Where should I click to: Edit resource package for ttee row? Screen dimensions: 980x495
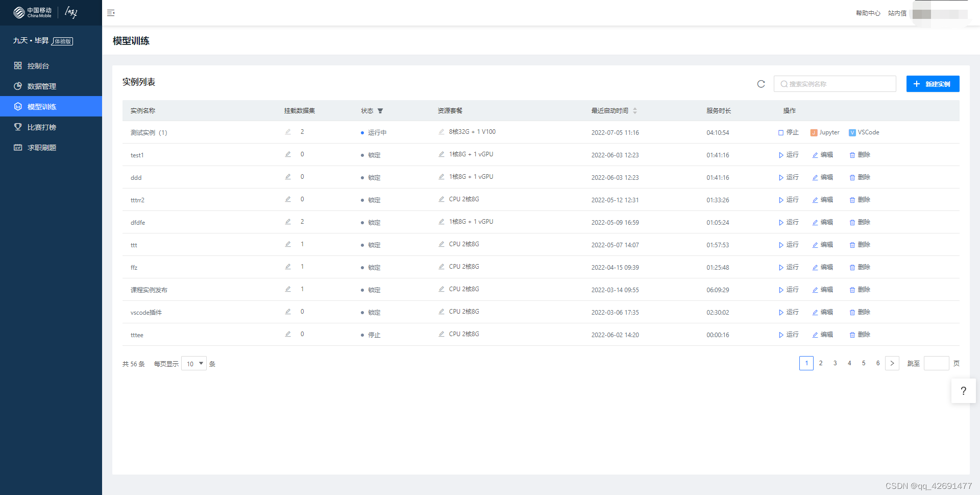[442, 334]
